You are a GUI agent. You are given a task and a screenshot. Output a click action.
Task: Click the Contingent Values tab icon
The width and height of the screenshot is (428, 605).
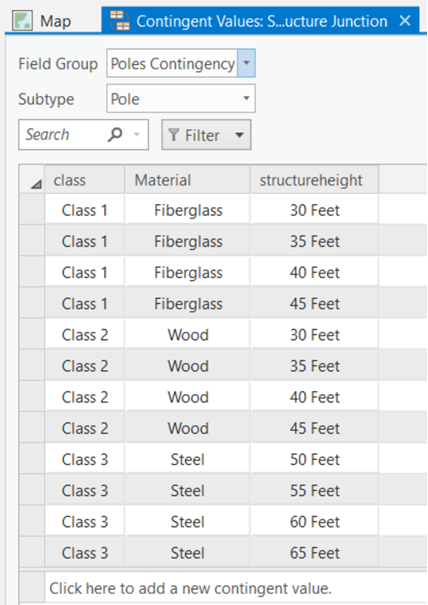[x=120, y=21]
